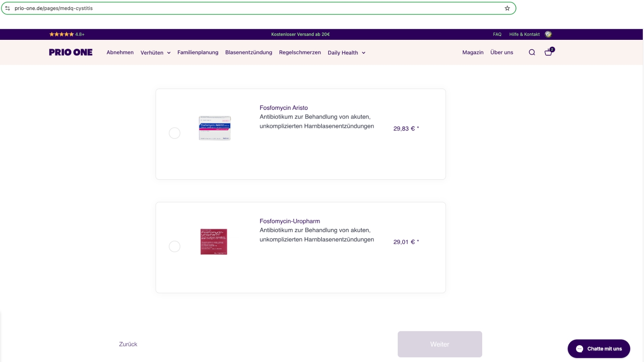Go to the Abnehmen section
This screenshot has height=362, width=644.
tap(120, 52)
